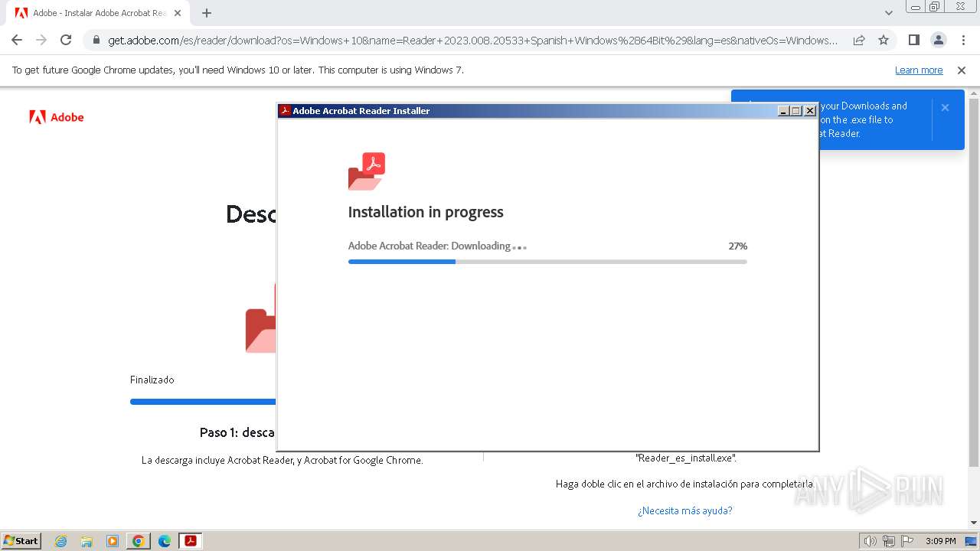
Task: Click the Chrome update notice text
Action: click(237, 70)
